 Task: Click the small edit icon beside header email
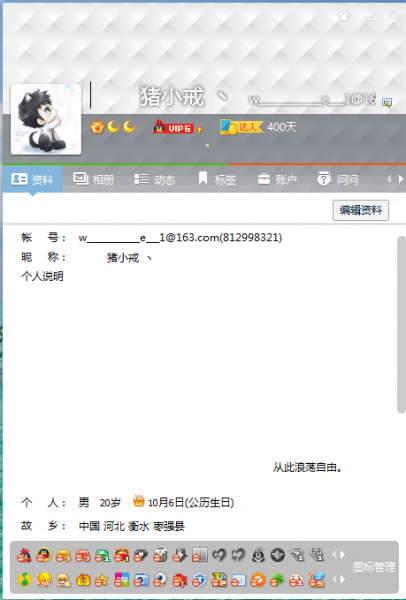pyautogui.click(x=387, y=103)
